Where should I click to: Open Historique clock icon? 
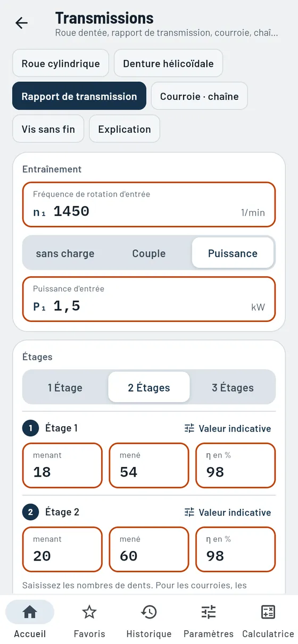[149, 612]
